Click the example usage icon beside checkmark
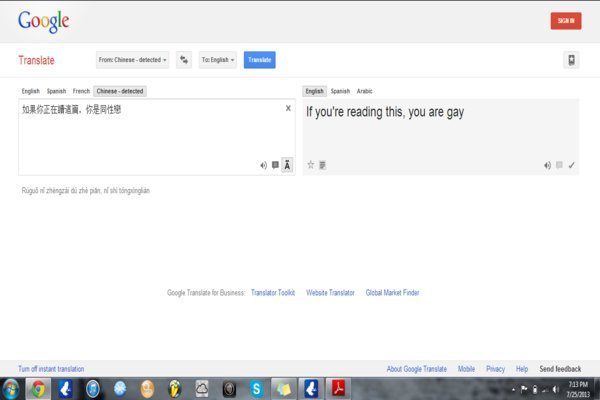This screenshot has height=400, width=600. (559, 165)
